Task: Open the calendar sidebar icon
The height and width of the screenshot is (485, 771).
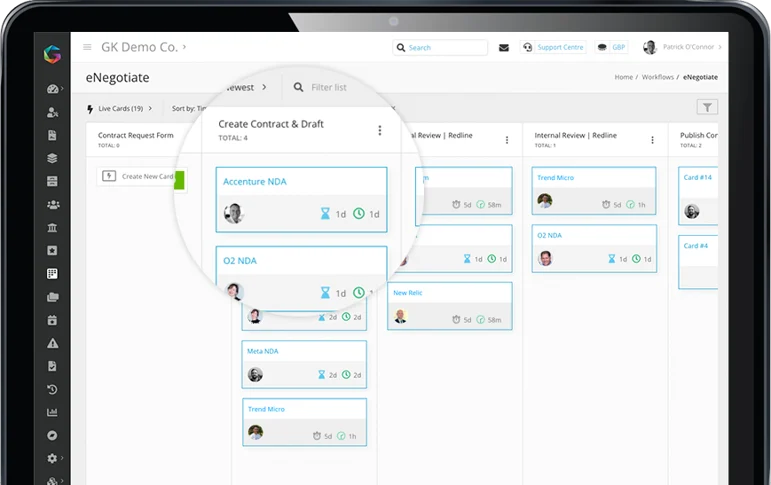Action: coord(52,320)
